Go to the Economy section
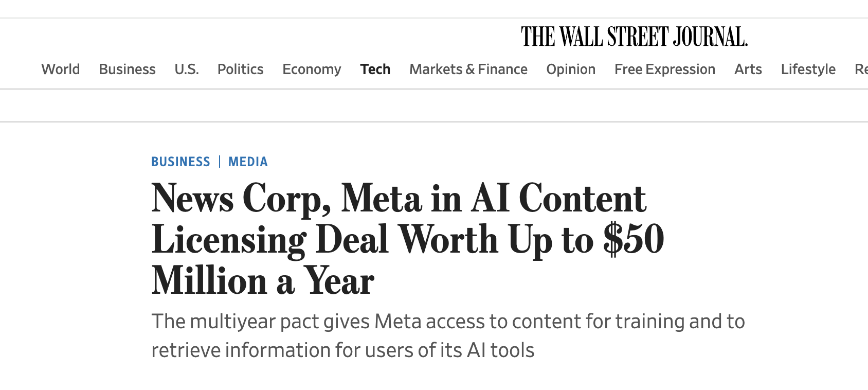The image size is (868, 390). tap(311, 69)
